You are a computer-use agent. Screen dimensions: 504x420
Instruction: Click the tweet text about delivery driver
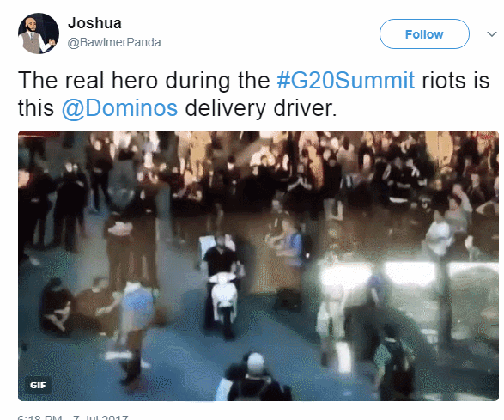coord(253,94)
